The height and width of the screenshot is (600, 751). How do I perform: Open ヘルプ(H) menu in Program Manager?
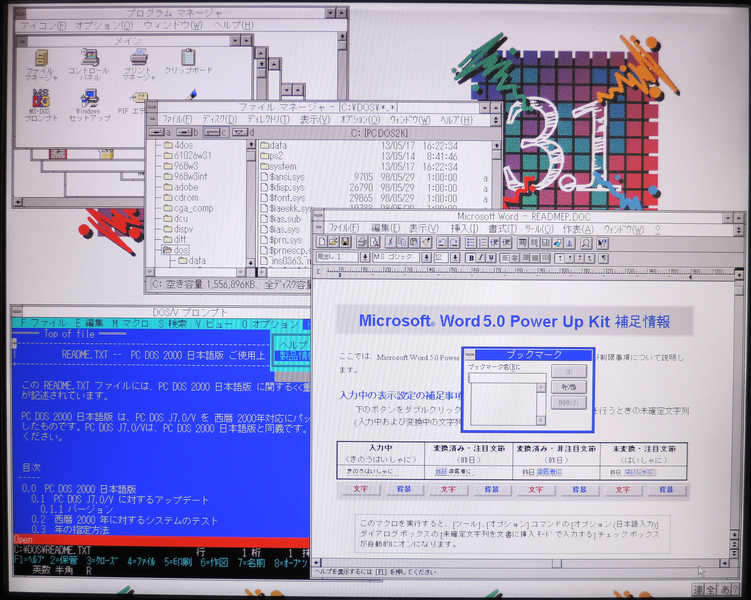233,26
